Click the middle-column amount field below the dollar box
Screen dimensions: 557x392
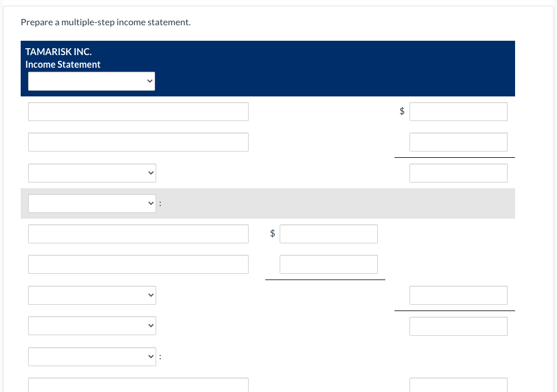(328, 264)
